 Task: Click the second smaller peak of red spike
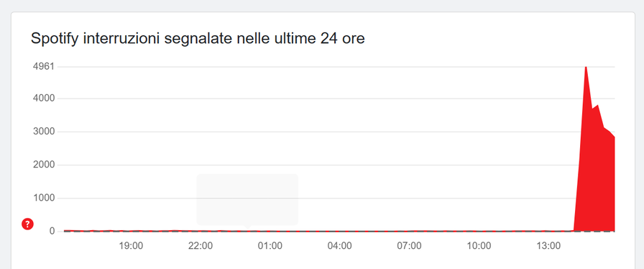[597, 106]
